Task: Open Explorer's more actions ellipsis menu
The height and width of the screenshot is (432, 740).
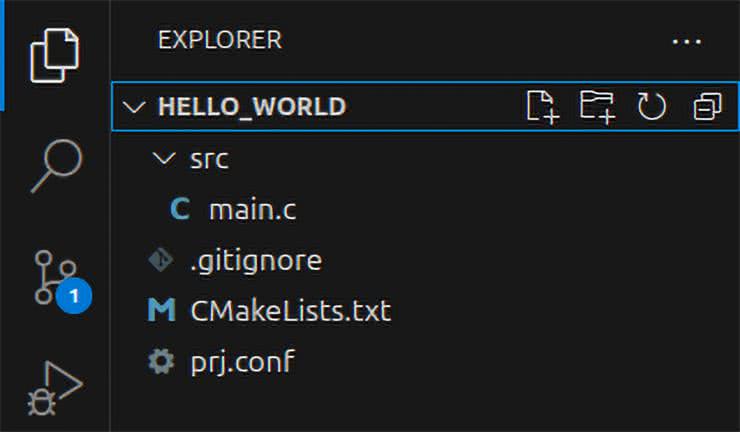Action: tap(687, 41)
